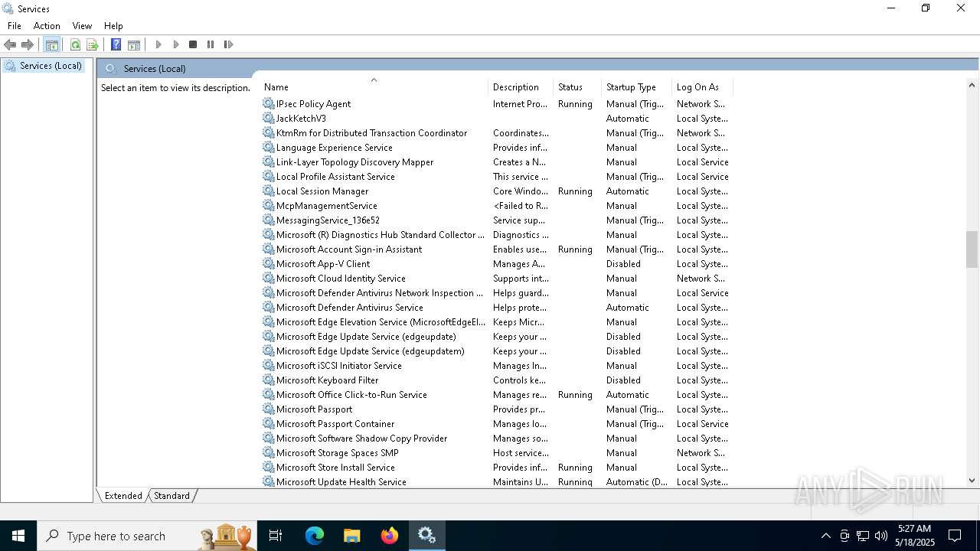Select the Language Experience Service row
The height and width of the screenshot is (551, 980).
(x=496, y=148)
